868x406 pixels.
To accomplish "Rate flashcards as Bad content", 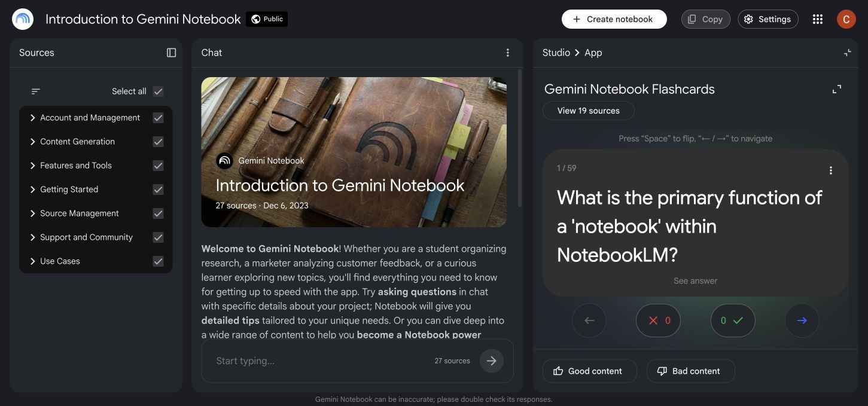I will [x=690, y=371].
